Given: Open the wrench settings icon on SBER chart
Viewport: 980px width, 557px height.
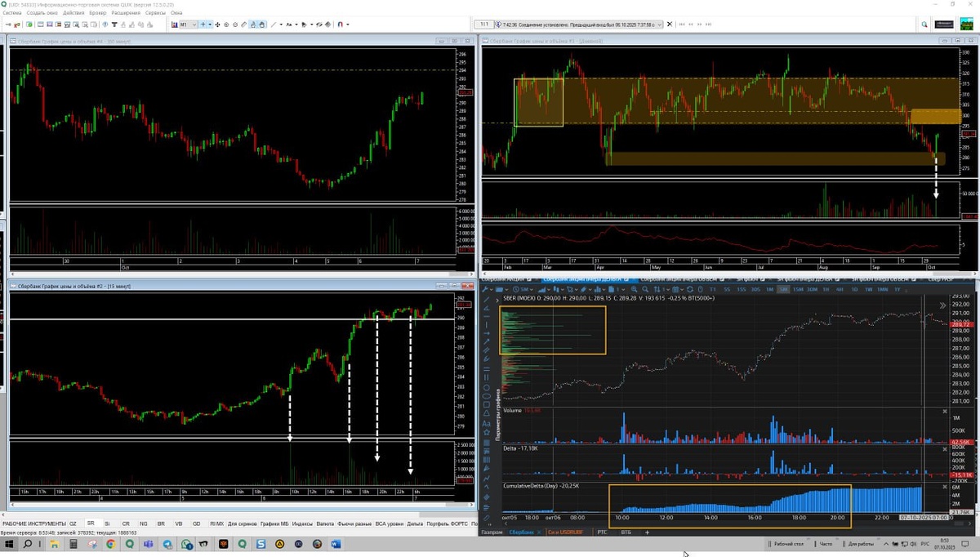Looking at the screenshot, I should pos(484,289).
